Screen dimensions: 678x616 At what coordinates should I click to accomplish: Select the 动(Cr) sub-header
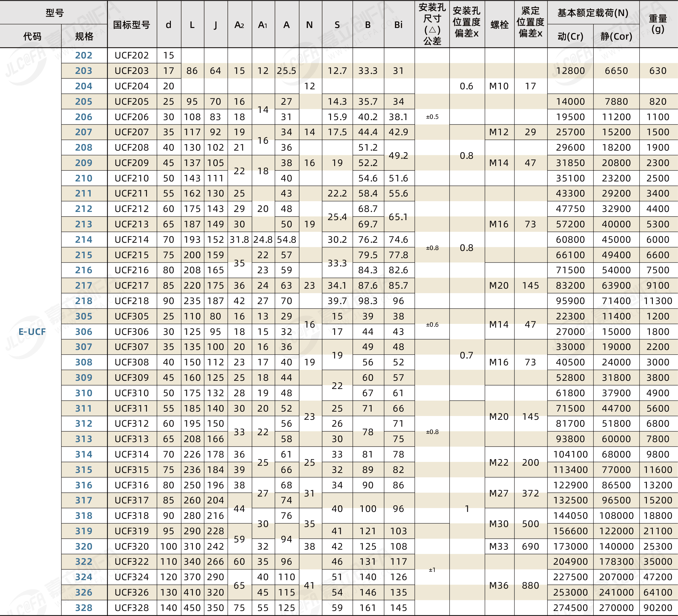(x=570, y=36)
